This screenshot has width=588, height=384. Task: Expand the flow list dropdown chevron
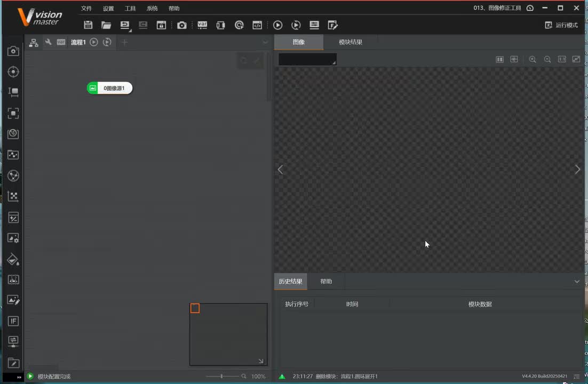[x=265, y=42]
